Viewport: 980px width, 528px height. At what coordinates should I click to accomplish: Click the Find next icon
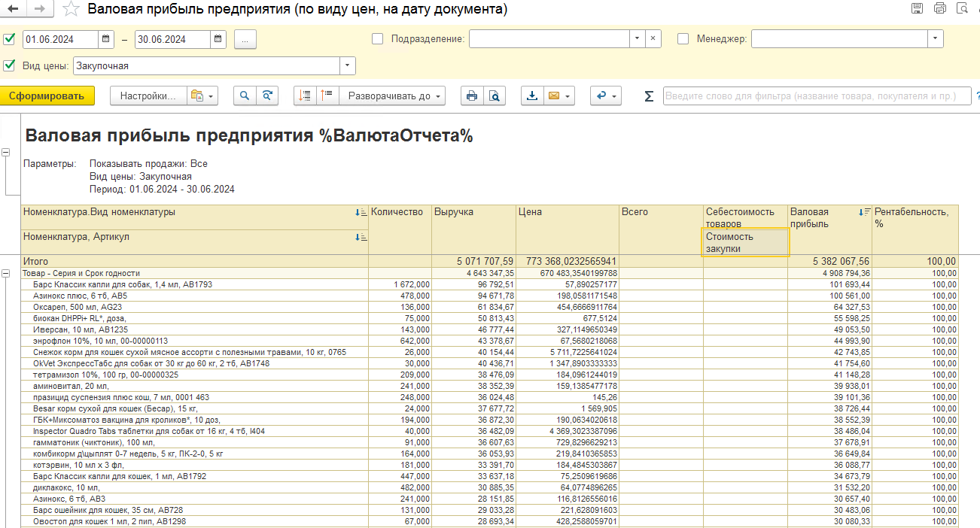(266, 96)
